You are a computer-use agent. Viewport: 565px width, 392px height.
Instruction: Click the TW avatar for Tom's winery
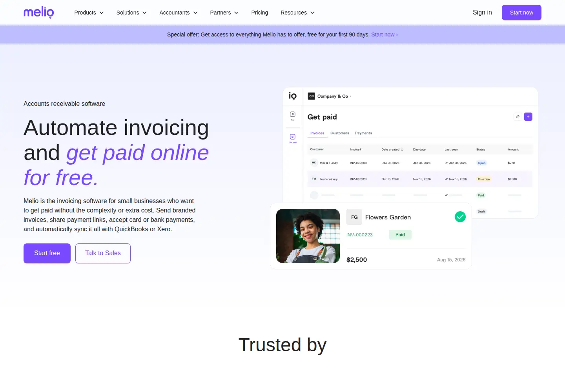[314, 179]
